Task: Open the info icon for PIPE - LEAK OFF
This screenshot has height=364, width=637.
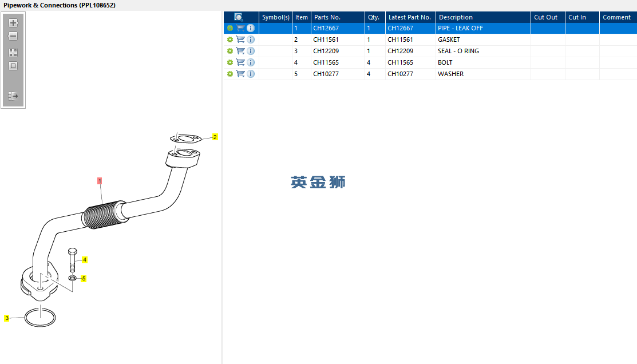Action: point(251,28)
